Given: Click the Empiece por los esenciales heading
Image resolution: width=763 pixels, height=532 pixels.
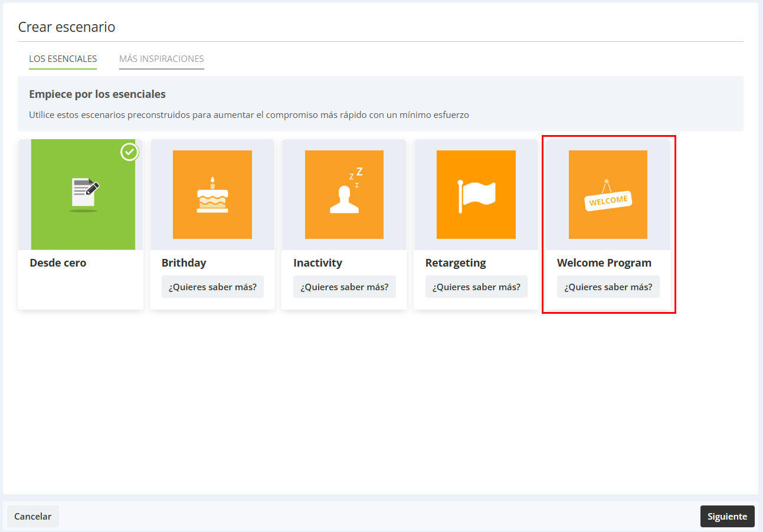Looking at the screenshot, I should [x=97, y=94].
